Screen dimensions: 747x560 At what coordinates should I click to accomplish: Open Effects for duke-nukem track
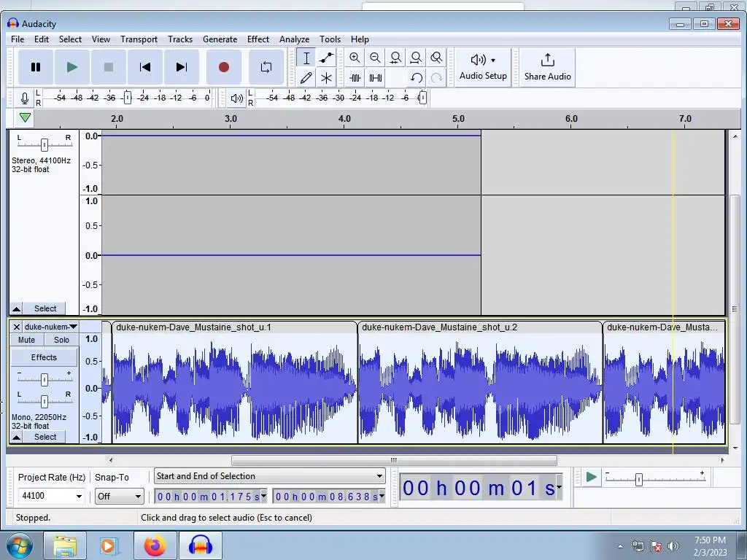(x=44, y=357)
